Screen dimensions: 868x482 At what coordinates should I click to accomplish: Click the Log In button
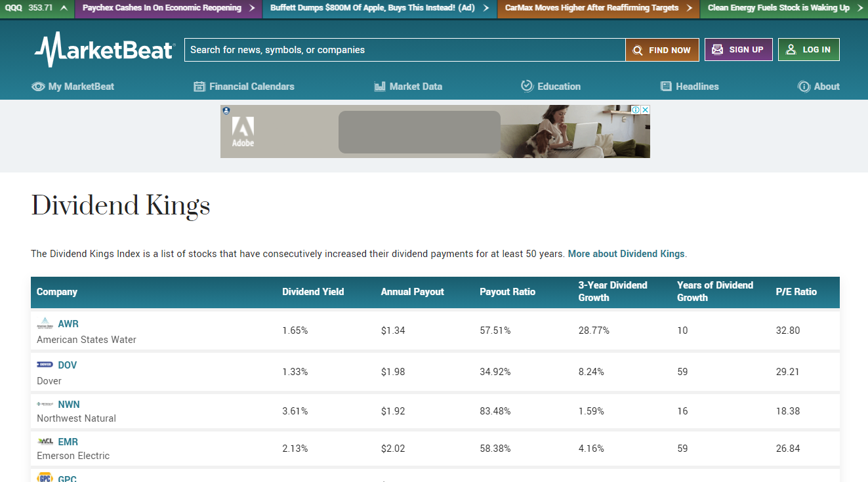809,49
